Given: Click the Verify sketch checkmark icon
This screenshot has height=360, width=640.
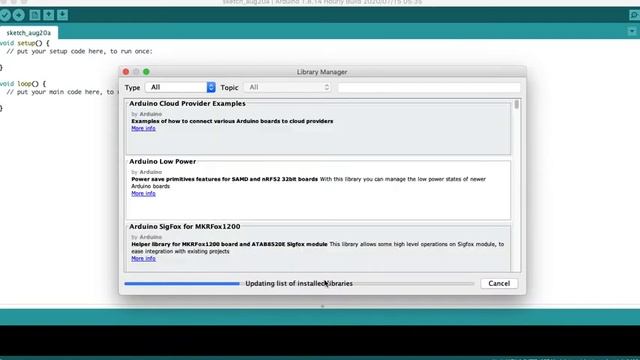Looking at the screenshot, I should point(5,15).
